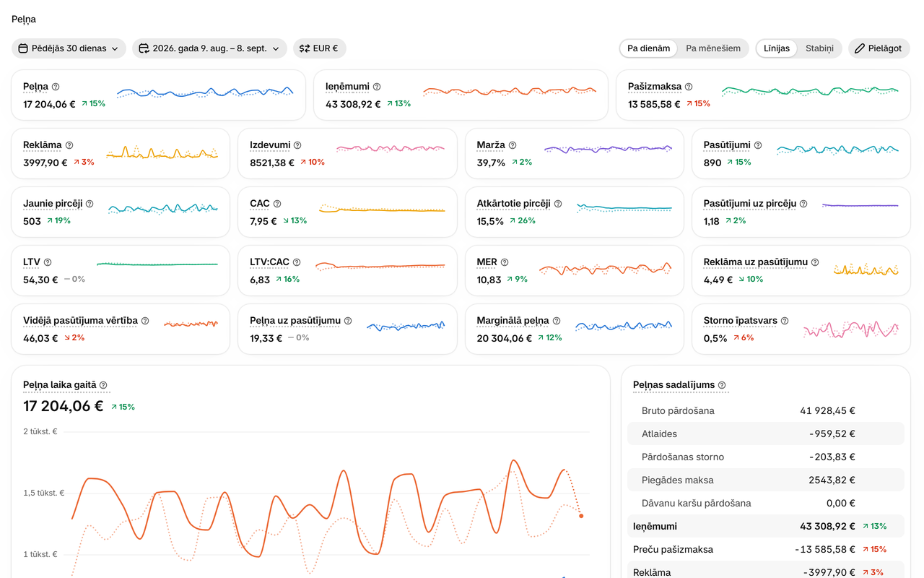
Task: Click the Bruto pārdošana row
Action: (766, 410)
